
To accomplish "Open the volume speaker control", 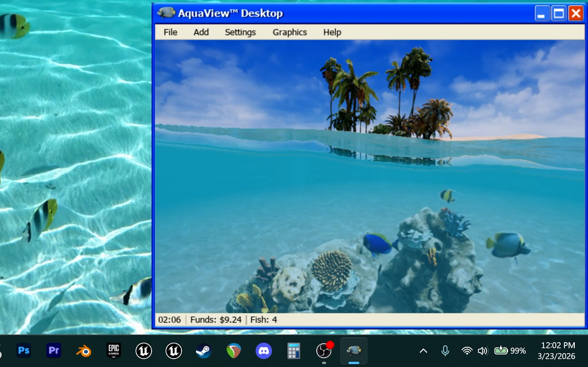I will [x=482, y=351].
